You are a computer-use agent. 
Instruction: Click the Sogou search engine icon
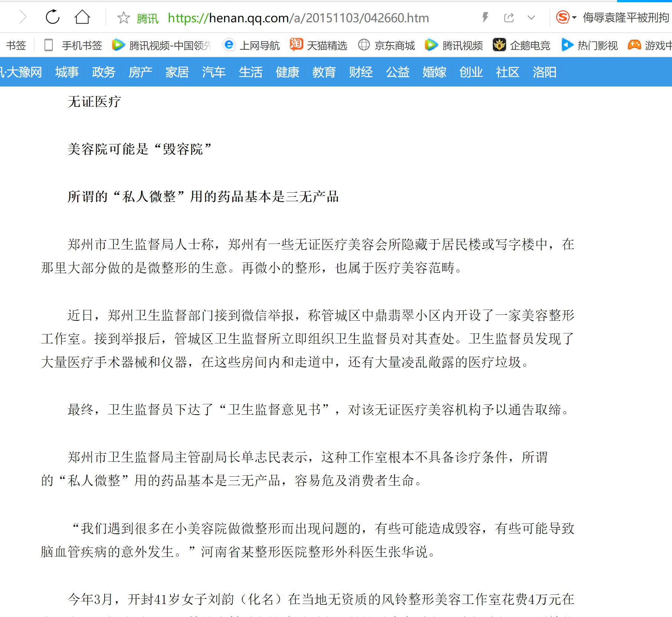pyautogui.click(x=563, y=17)
